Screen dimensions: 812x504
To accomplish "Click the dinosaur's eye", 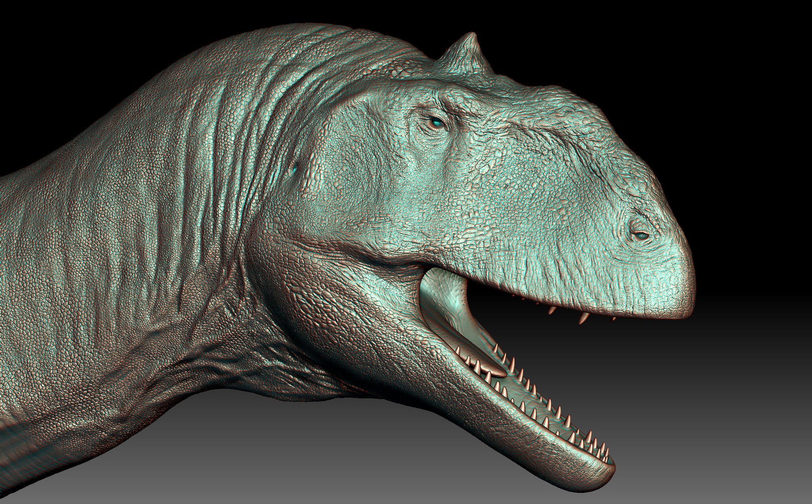I will 437,124.
